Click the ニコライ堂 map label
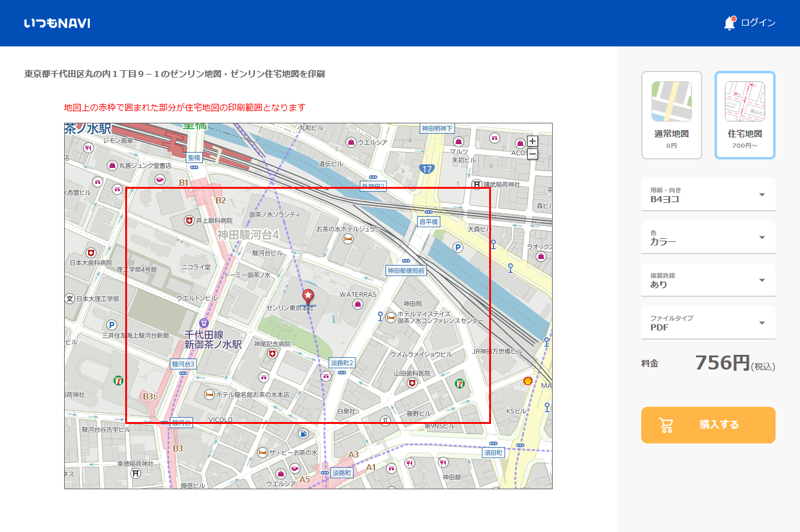 click(195, 267)
